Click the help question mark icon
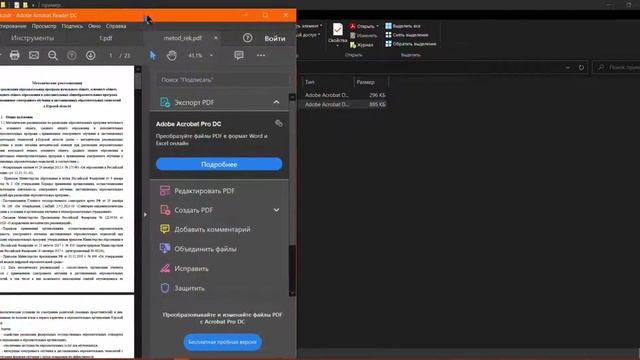 tap(247, 38)
